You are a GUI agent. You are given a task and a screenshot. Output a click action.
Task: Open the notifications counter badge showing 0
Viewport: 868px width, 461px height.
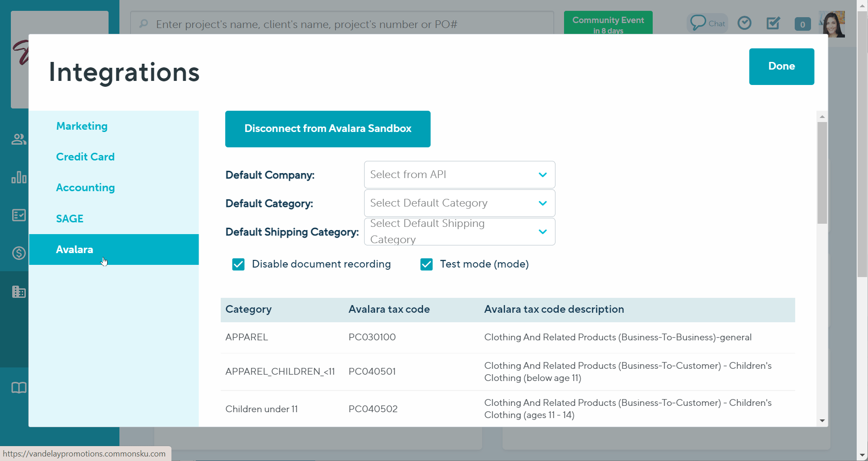(x=802, y=24)
